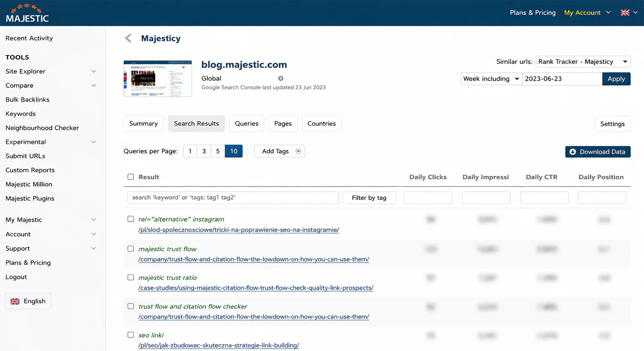The image size is (644, 351).
Task: Set queries per page to 3
Action: point(204,151)
